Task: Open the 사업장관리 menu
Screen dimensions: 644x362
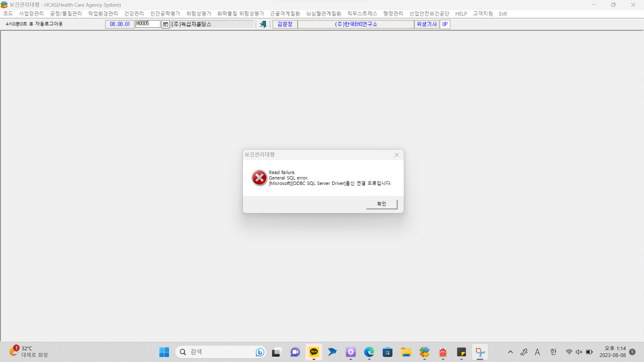Action: (x=31, y=14)
